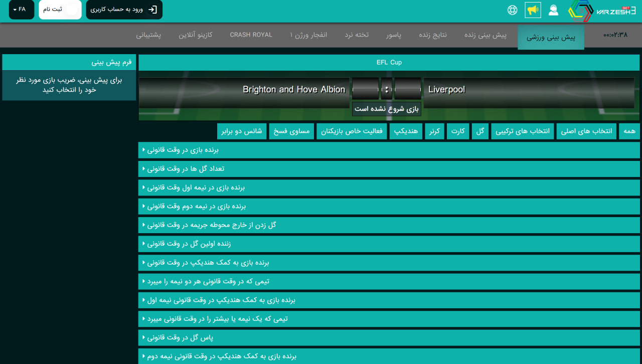Image resolution: width=642 pixels, height=364 pixels.
Task: Click the support agent headset icon
Action: pyautogui.click(x=553, y=10)
